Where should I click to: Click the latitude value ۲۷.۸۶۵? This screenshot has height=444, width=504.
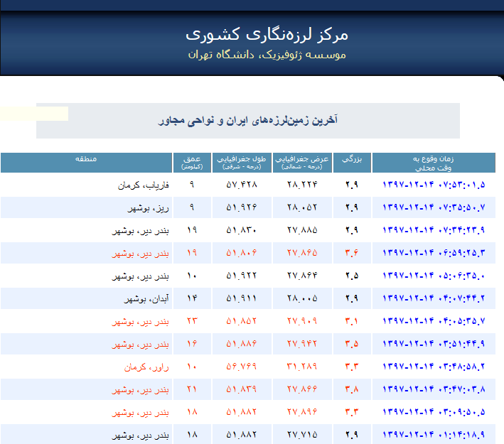(302, 253)
